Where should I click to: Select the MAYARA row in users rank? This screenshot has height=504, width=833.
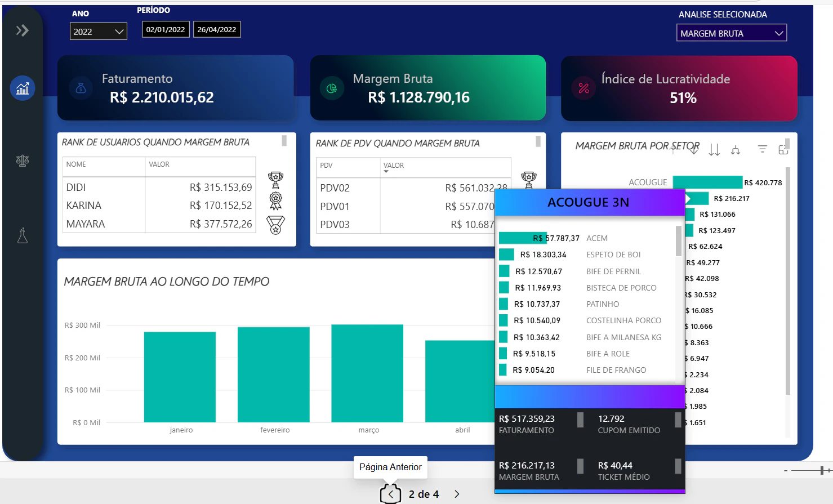(x=159, y=224)
